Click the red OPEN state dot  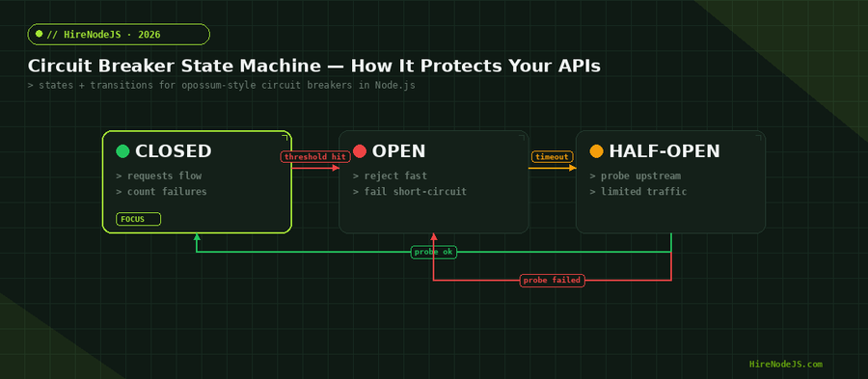coord(360,151)
